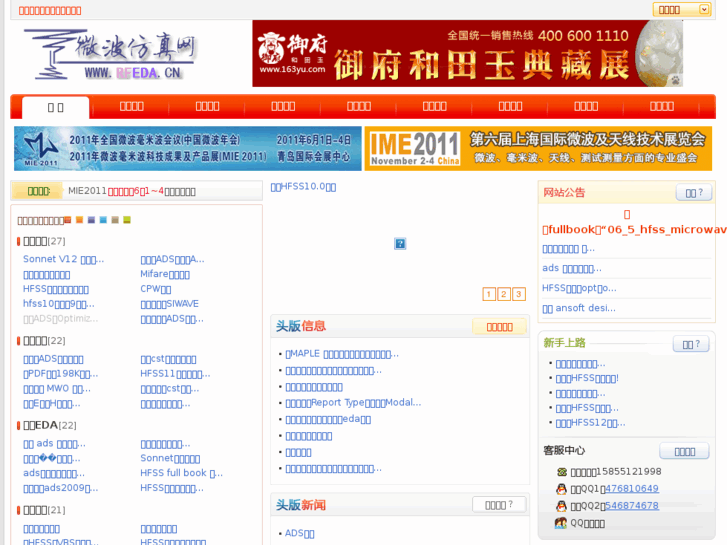The width and height of the screenshot is (727, 545).
Task: Click the button in the 网站公告 header
Action: pyautogui.click(x=694, y=193)
